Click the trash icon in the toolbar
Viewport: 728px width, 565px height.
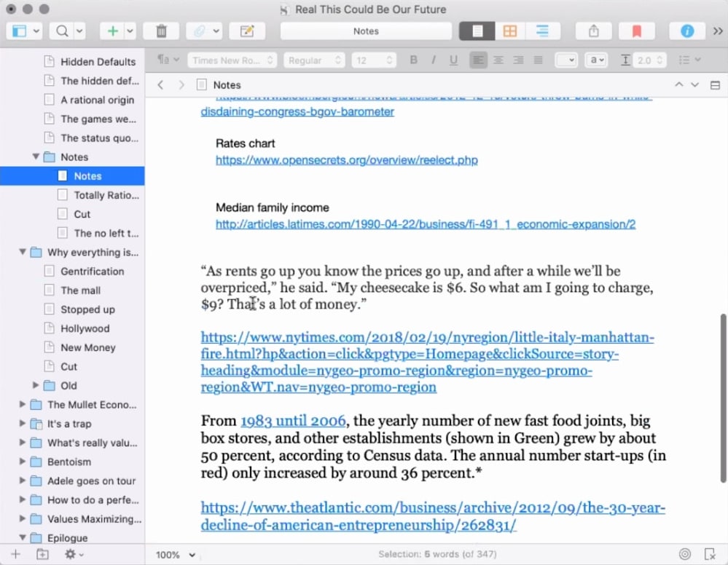tap(161, 31)
